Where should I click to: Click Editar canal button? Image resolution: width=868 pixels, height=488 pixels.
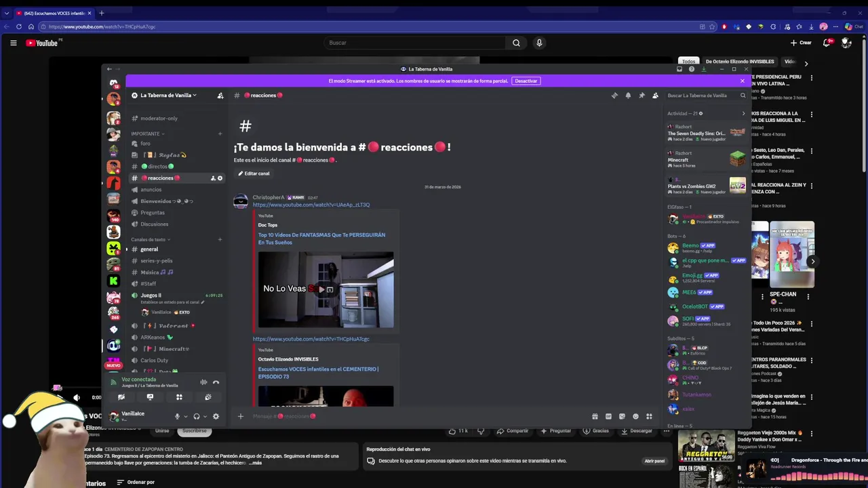254,174
